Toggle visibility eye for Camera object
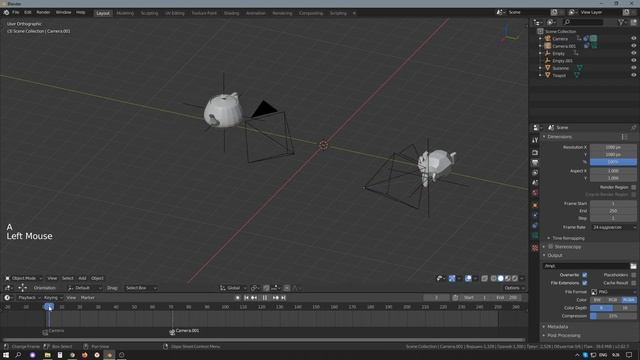Screen dimensions: 640x360 [633, 38]
